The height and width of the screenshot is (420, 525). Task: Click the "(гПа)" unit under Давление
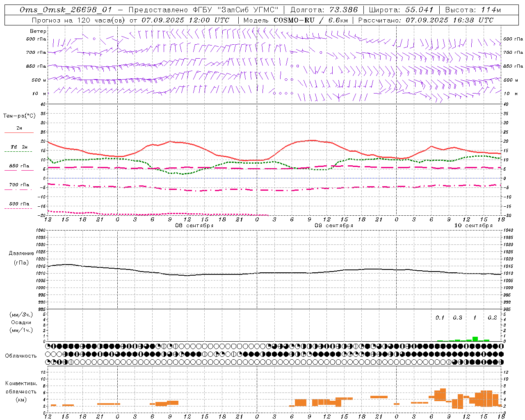point(21,262)
